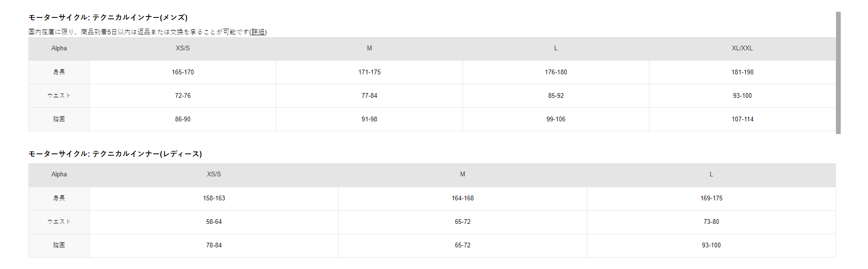Click the 73-80 waist cell
The height and width of the screenshot is (269, 868).
(711, 222)
